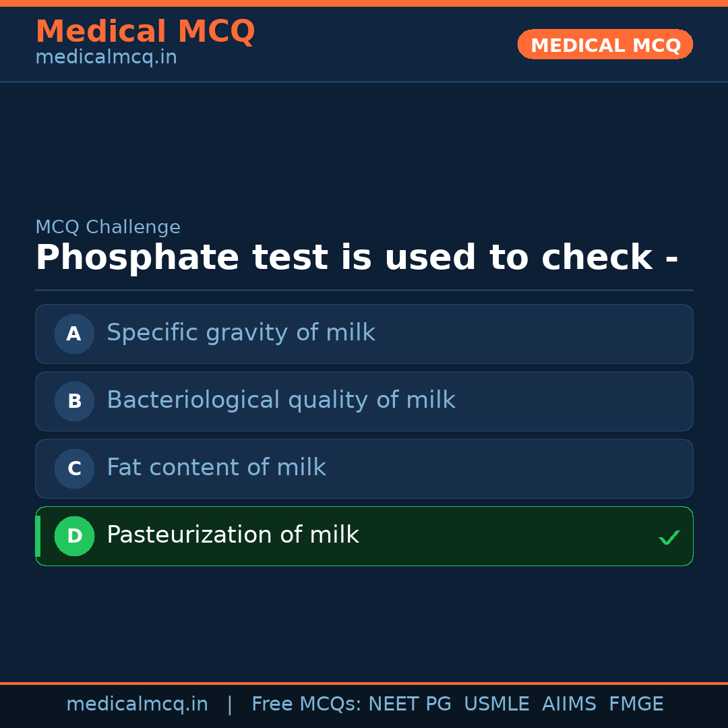Click 'USMLE' in footer
728x728 pixels.
point(496,704)
